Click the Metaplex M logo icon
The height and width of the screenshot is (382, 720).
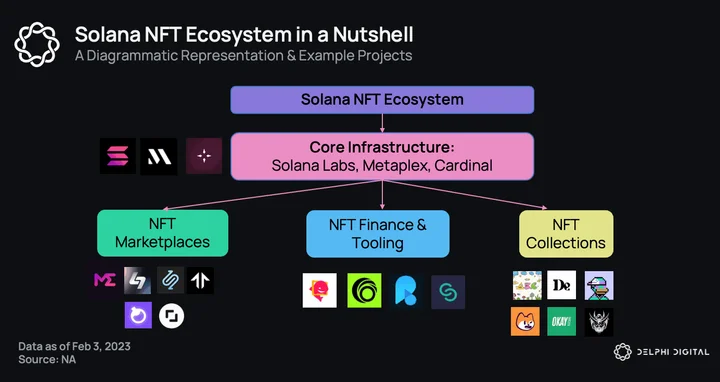[x=159, y=157]
